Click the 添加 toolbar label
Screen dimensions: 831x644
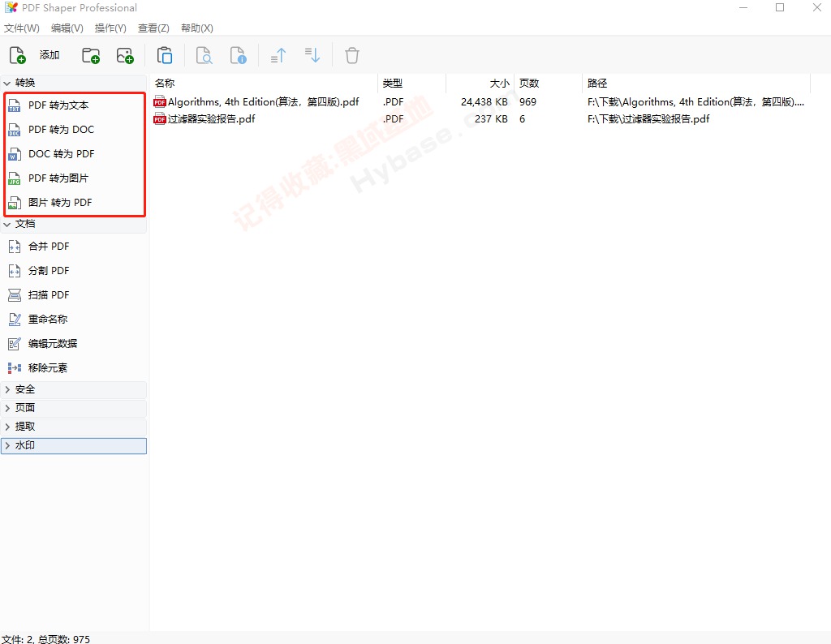click(50, 55)
